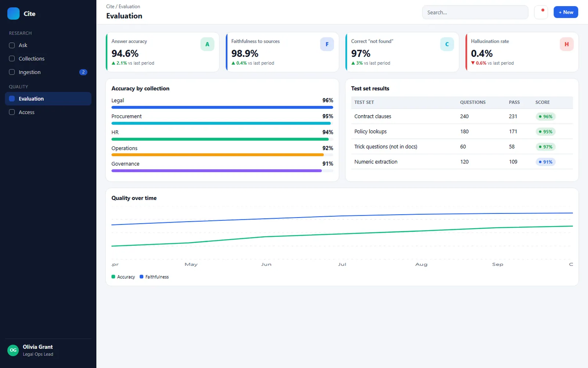The width and height of the screenshot is (588, 368).
Task: Click the H badge on Hallucination rate card
Action: (x=567, y=44)
